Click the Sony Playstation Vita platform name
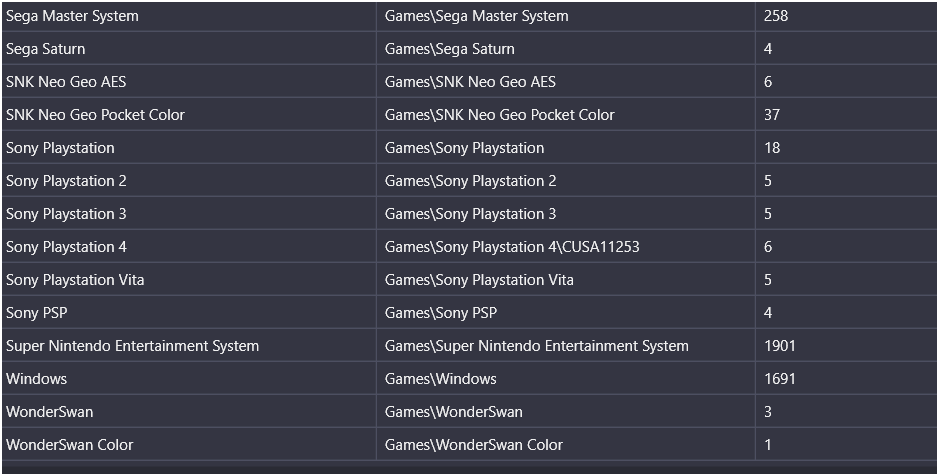The height and width of the screenshot is (476, 939). coord(75,280)
